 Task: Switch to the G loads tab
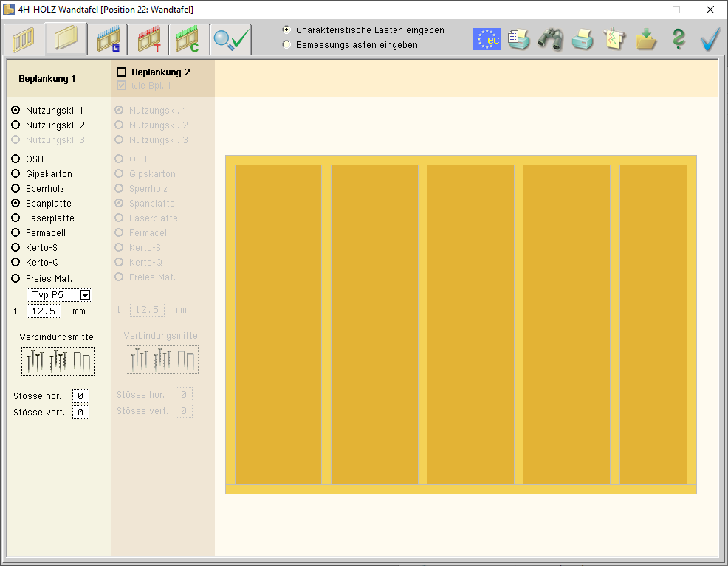(108, 39)
